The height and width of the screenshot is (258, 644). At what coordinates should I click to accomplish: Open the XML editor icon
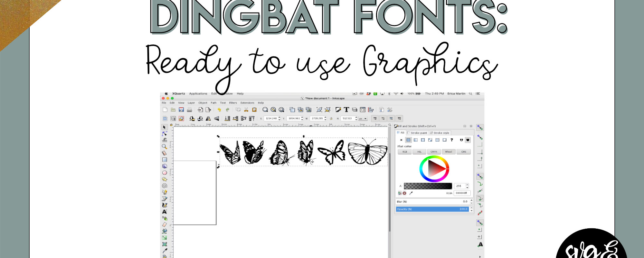[x=363, y=110]
